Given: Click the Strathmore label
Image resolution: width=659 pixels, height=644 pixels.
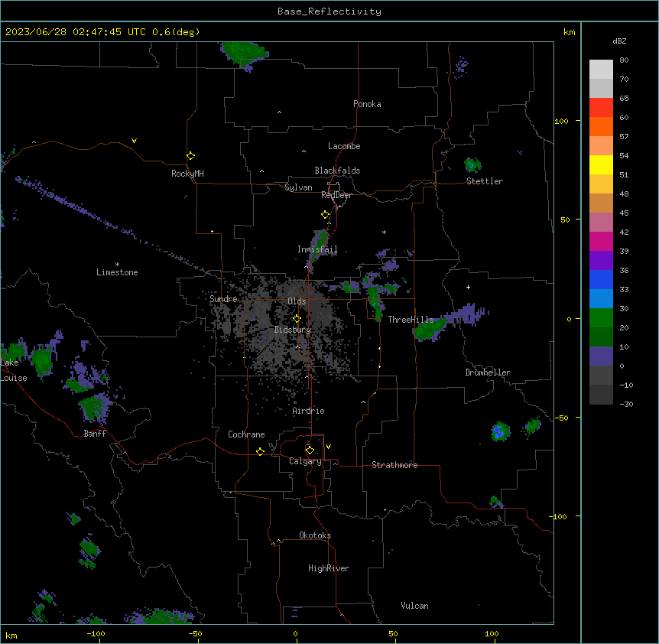Looking at the screenshot, I should click(394, 465).
